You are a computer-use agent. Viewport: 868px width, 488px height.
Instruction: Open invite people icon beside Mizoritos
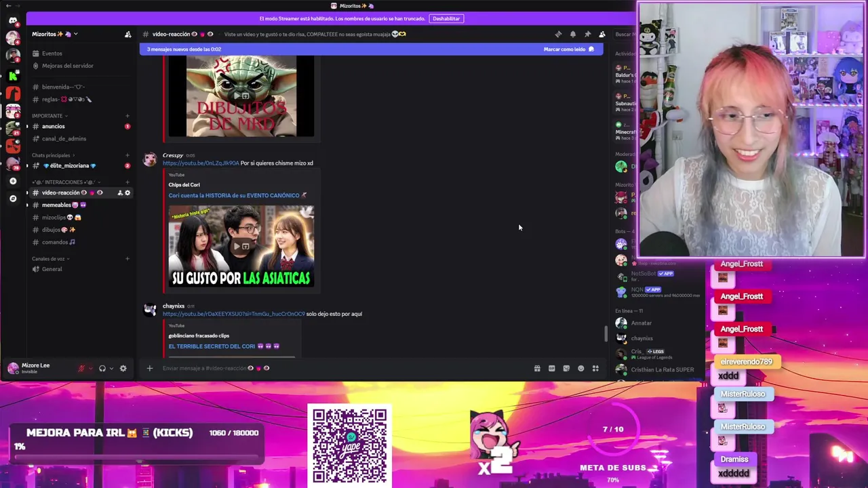tap(127, 34)
